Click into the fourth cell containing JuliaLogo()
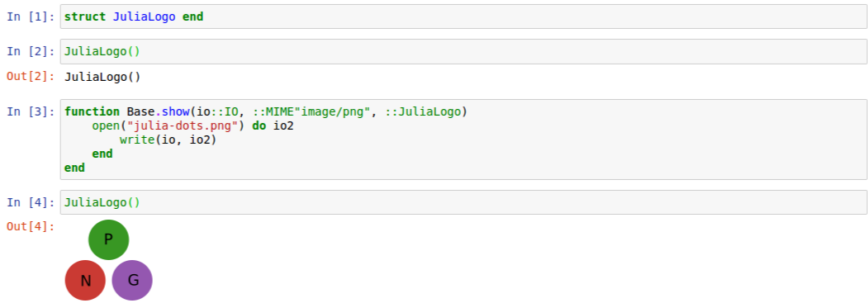 coord(463,202)
